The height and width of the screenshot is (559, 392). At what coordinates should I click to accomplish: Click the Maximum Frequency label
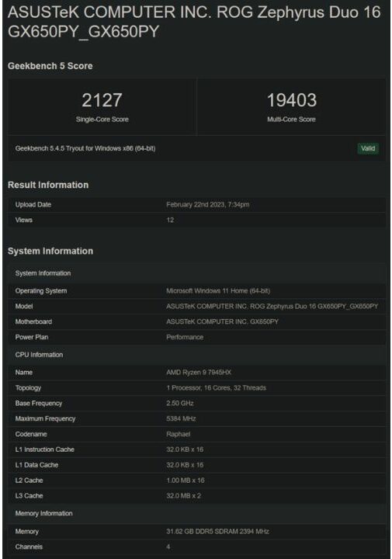45,418
